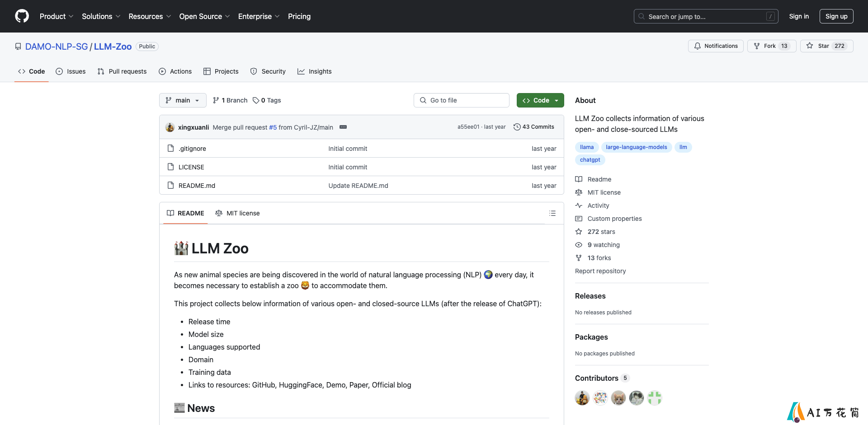Switch to the Pull requests tab
Image resolution: width=868 pixels, height=425 pixels.
coord(122,71)
